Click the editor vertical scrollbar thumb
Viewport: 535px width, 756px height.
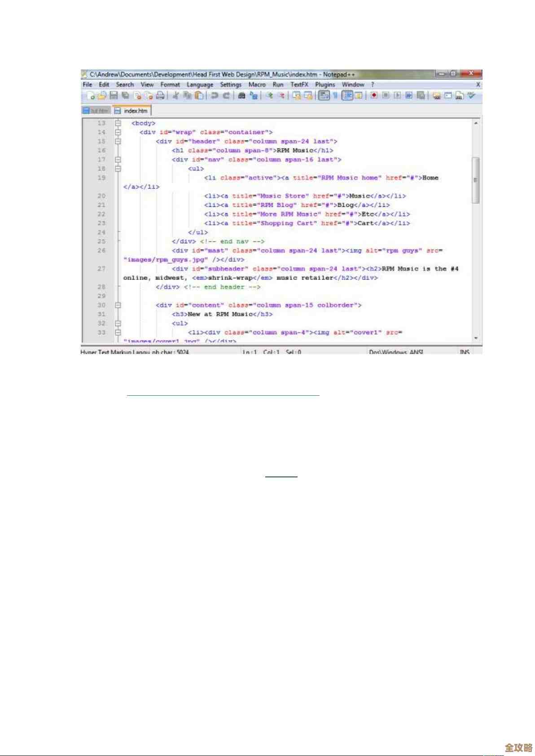476,180
